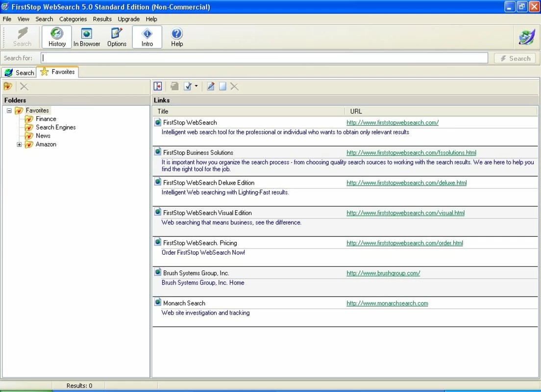Viewport: 541px width, 392px height.
Task: Click into the Search for input field
Action: tap(264, 58)
